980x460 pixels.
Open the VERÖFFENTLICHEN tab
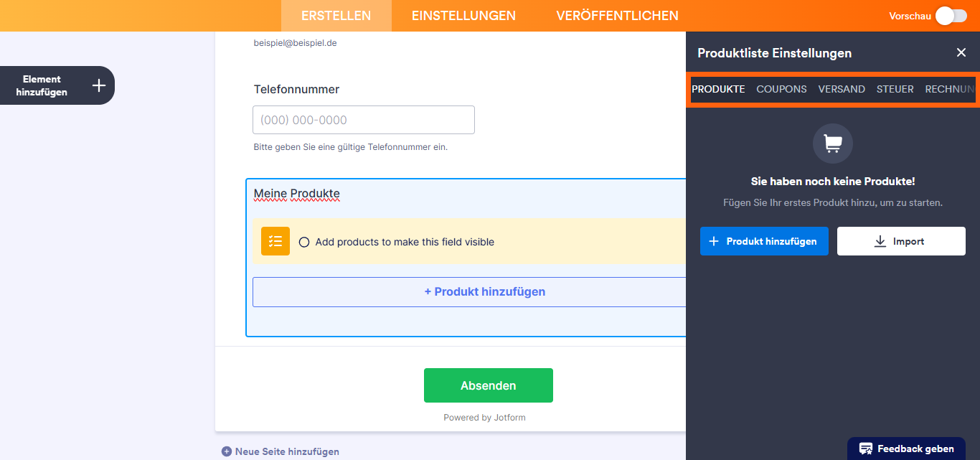coord(617,15)
